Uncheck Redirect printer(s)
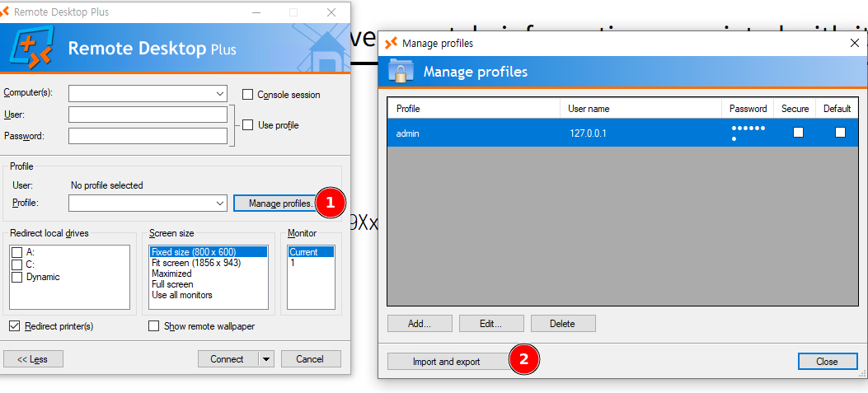 pos(15,326)
